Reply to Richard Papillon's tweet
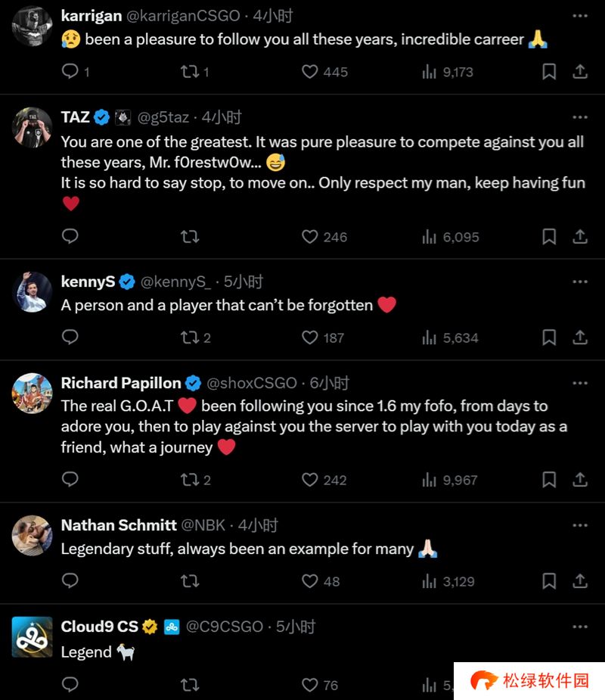 point(70,480)
